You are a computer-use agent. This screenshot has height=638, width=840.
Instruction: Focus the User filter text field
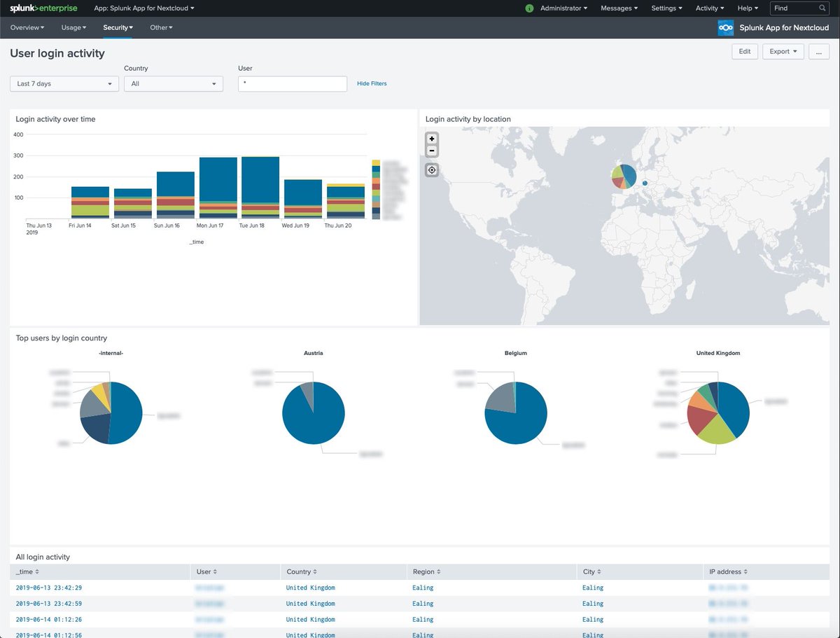tap(293, 83)
